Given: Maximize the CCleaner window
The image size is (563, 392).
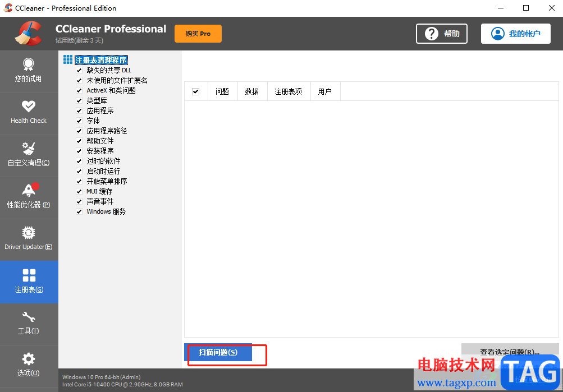Looking at the screenshot, I should point(526,8).
